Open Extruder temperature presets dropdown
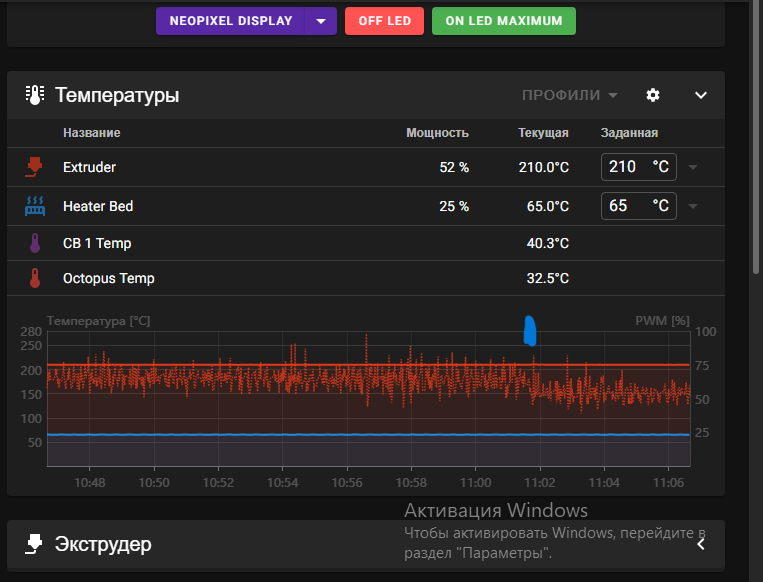Screen dimensions: 763x582 pyautogui.click(x=692, y=167)
